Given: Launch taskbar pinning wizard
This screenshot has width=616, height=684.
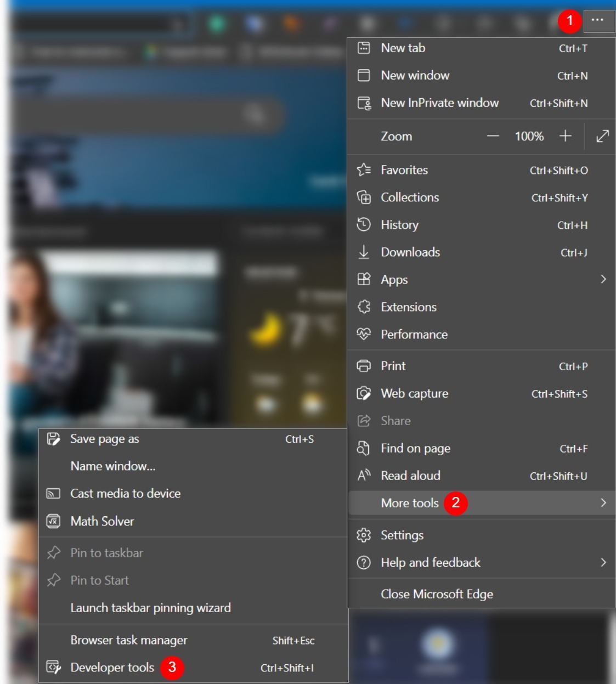Looking at the screenshot, I should 150,608.
